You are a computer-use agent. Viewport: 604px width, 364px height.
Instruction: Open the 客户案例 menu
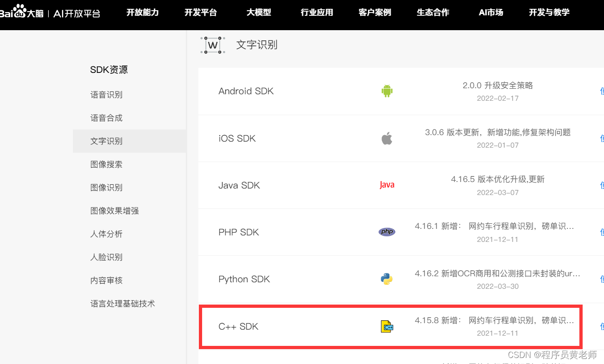click(375, 13)
